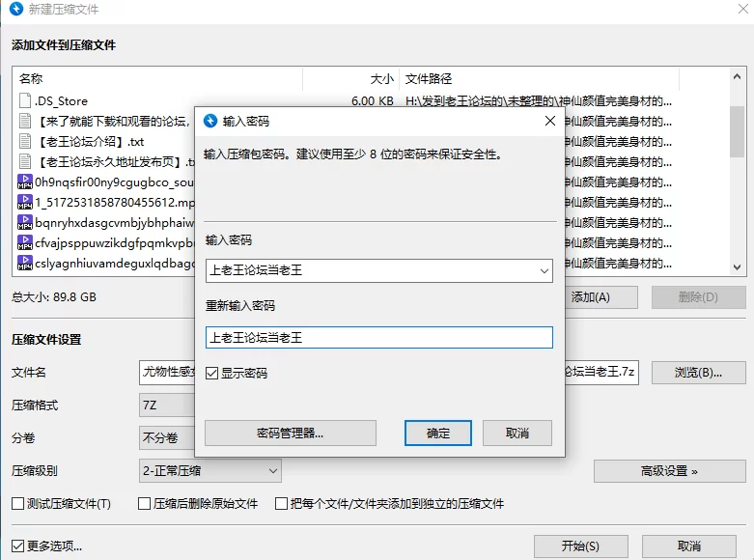Click the text file icon of 【老王论坛介绍】.txt

pos(25,141)
